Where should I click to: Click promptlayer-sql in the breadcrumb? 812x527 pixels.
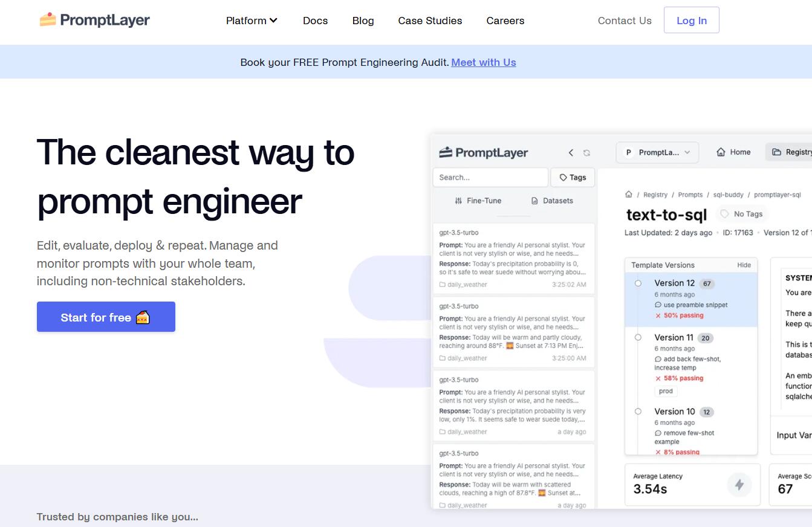pos(778,195)
